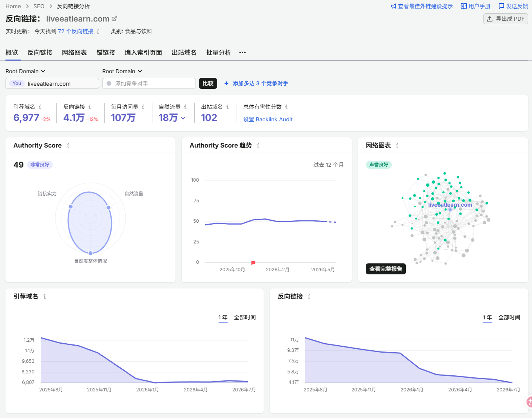Click breadcrumb chevron after Home

click(x=27, y=6)
